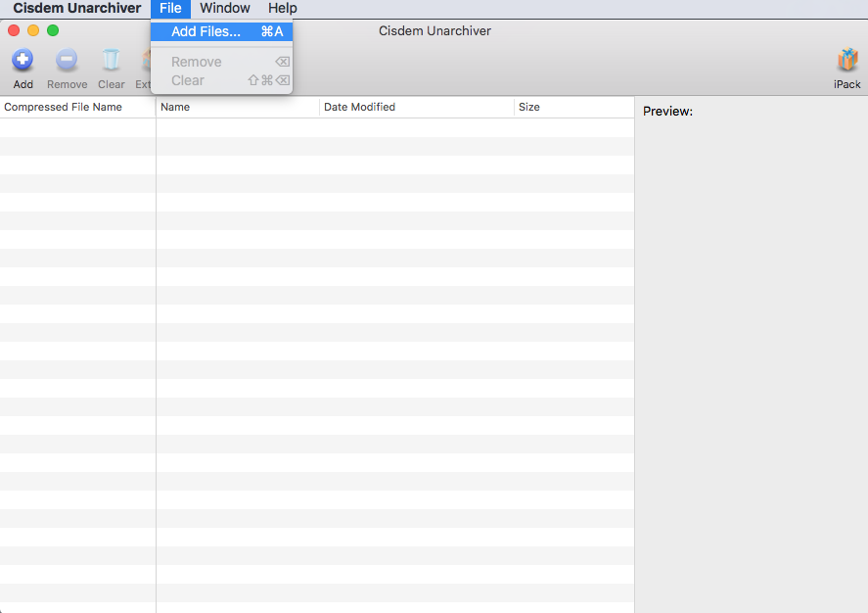Click the yellow minimize window button
The height and width of the screenshot is (613, 868).
[33, 31]
